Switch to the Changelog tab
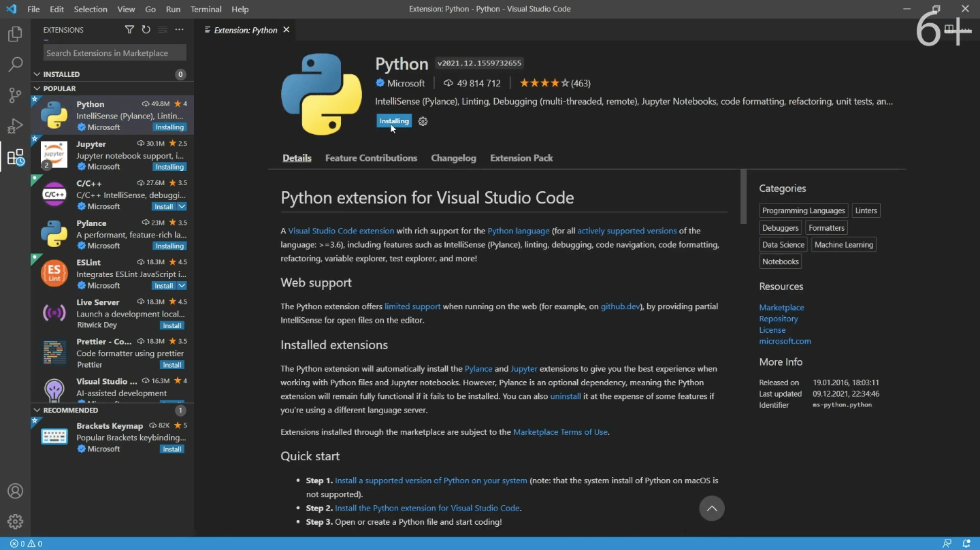Screen dimensions: 980x550 click(x=453, y=158)
